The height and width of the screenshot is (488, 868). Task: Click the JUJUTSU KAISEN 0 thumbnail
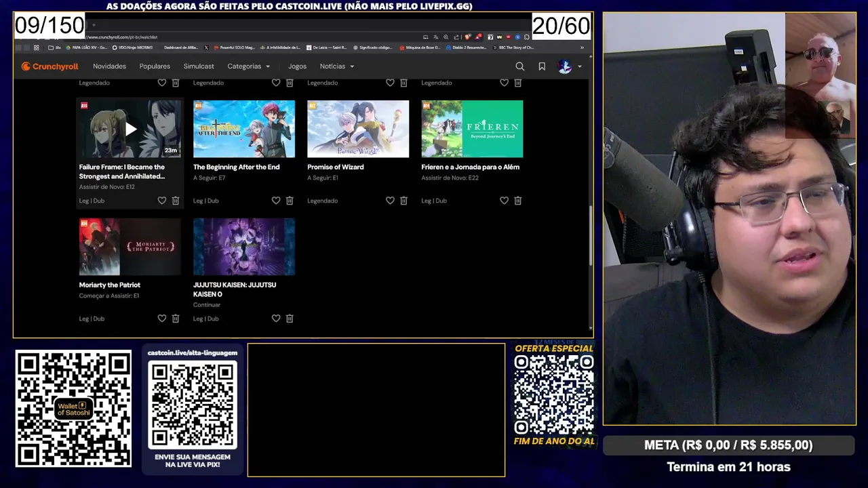pos(244,247)
